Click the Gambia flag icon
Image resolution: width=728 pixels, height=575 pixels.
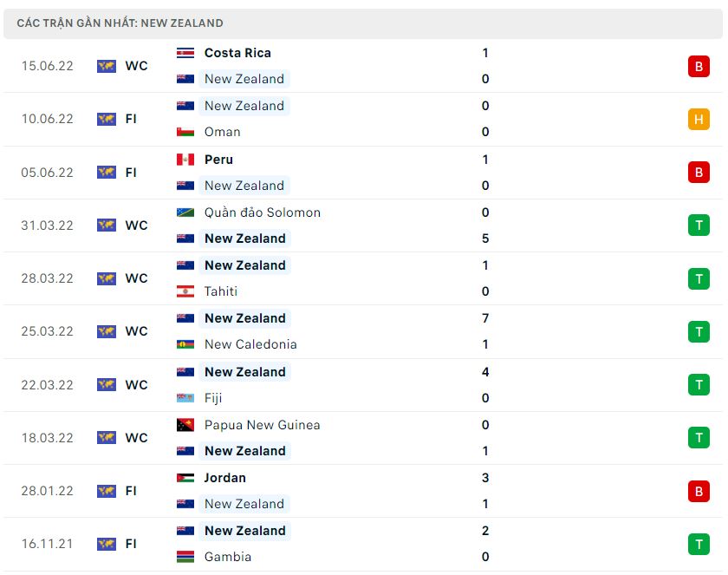185,557
